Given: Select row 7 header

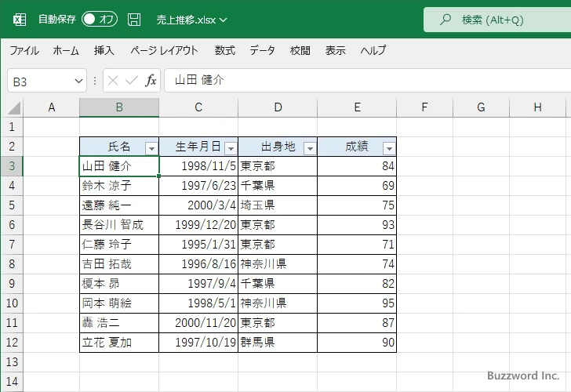Looking at the screenshot, I should point(11,244).
